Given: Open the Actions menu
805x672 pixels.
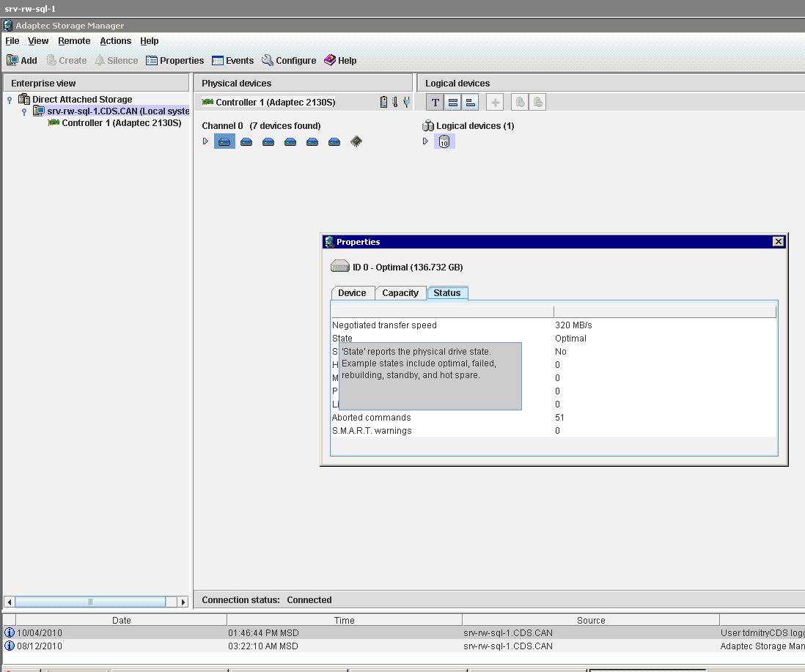Looking at the screenshot, I should coord(116,41).
